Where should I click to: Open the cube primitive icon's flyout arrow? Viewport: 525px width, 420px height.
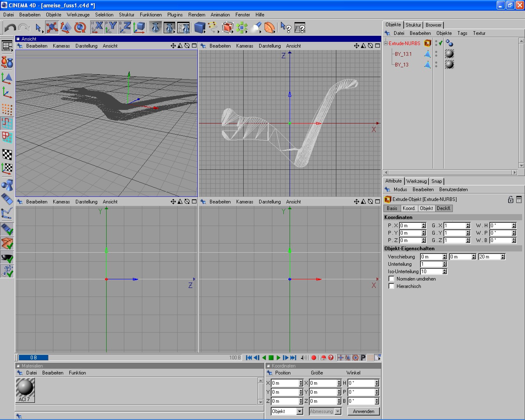[204, 31]
